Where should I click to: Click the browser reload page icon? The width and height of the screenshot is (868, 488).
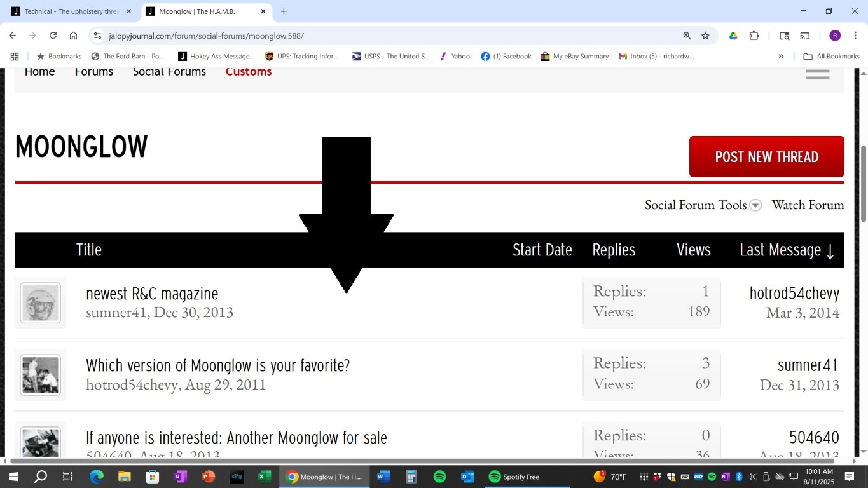(x=53, y=36)
